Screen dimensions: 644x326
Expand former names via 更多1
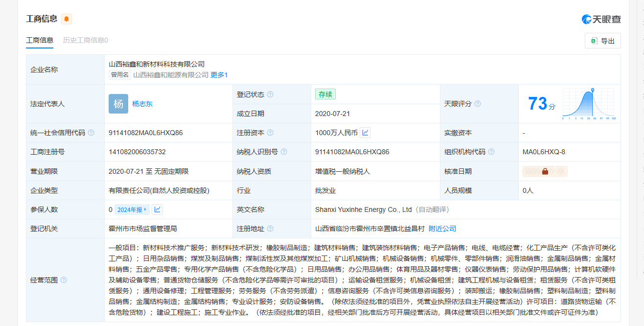[219, 75]
